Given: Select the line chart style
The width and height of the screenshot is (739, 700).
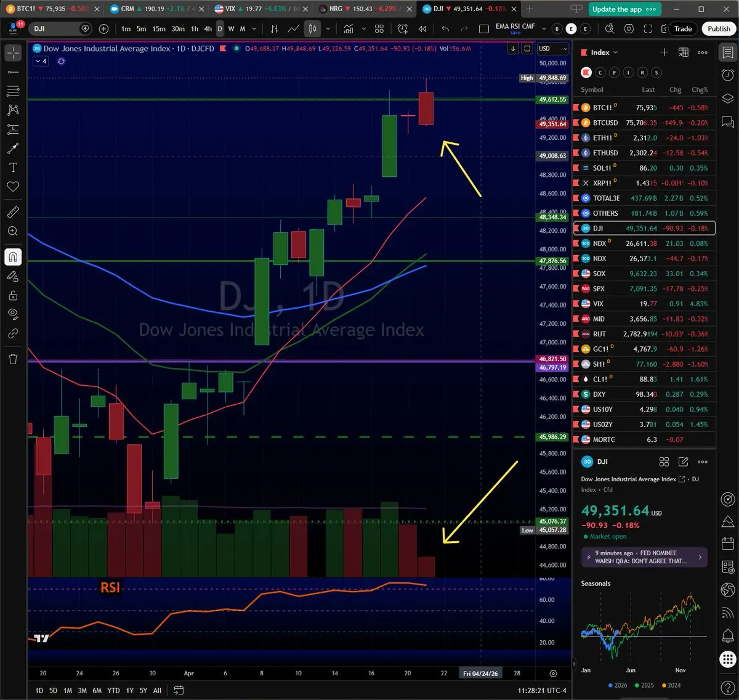Looking at the screenshot, I should 294,29.
